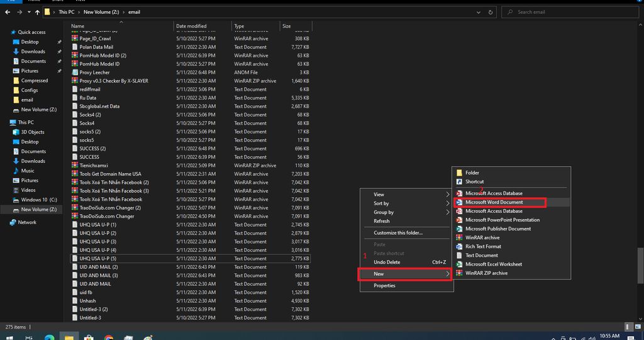Go up one folder level arrow
The image size is (644, 340).
[x=37, y=13]
